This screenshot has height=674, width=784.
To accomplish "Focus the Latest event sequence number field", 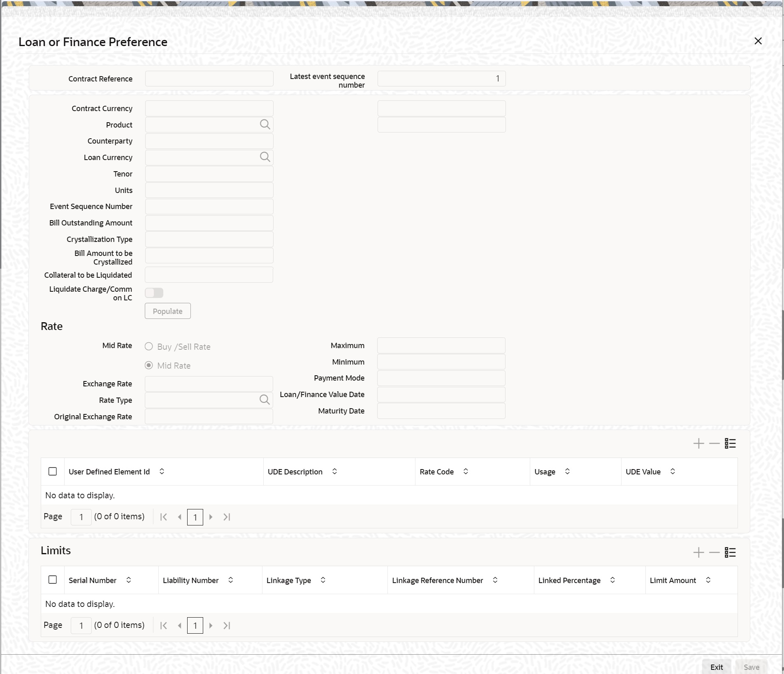I will click(442, 79).
